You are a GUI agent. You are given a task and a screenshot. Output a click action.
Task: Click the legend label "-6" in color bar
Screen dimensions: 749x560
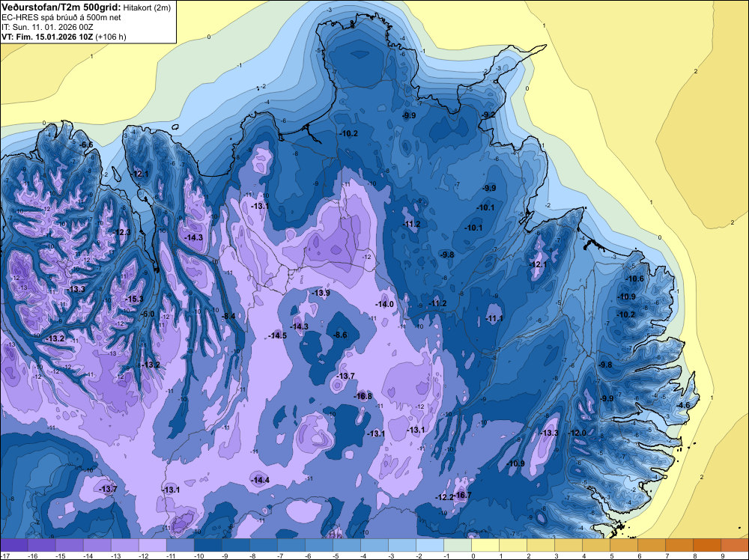pos(308,556)
